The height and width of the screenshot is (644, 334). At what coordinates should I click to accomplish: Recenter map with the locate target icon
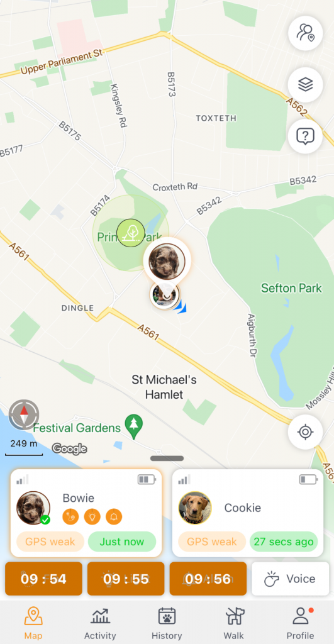pos(305,432)
